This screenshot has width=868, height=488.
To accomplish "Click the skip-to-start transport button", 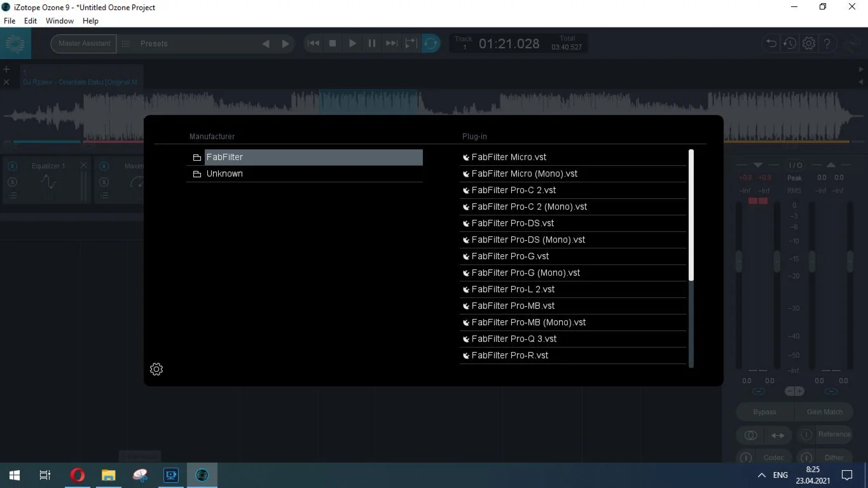I will pyautogui.click(x=313, y=43).
